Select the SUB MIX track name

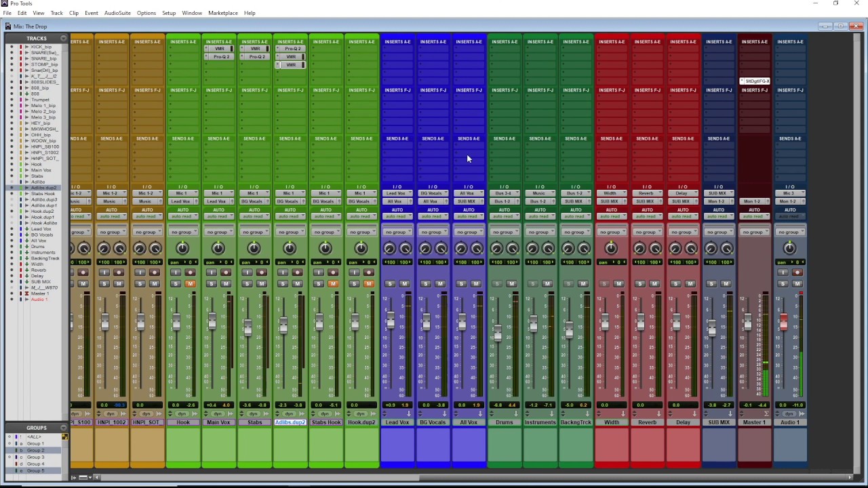(719, 422)
